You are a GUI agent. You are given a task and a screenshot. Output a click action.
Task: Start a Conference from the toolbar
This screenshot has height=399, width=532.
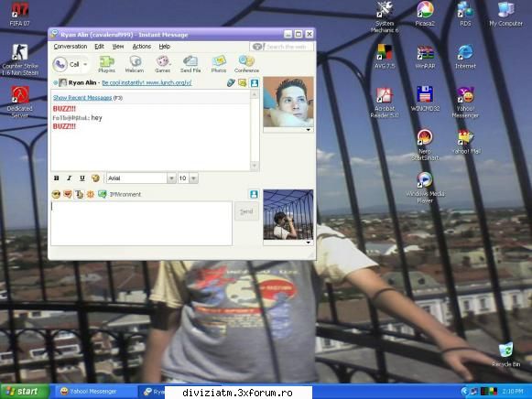pos(246,64)
